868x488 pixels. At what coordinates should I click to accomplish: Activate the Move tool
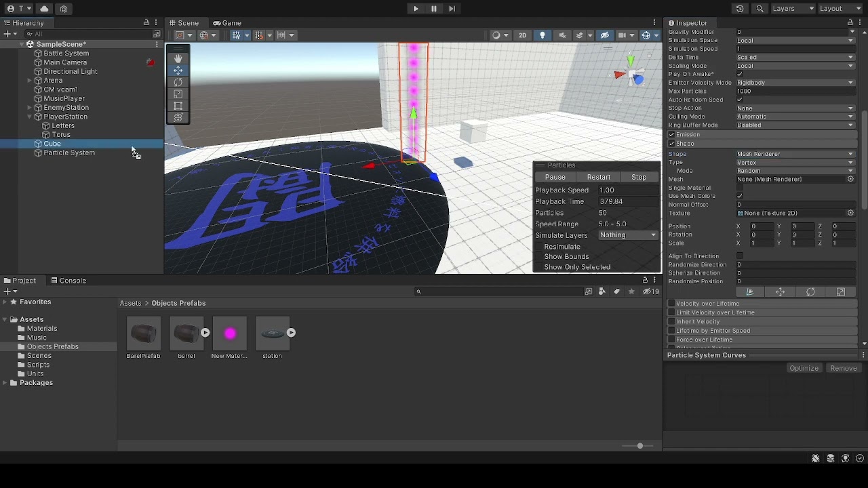[178, 70]
